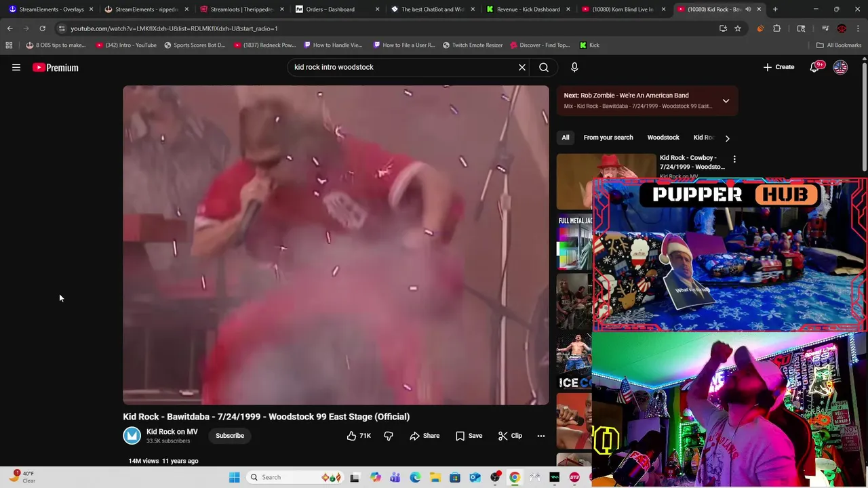
Task: Dislike the video with thumbs down
Action: (389, 436)
